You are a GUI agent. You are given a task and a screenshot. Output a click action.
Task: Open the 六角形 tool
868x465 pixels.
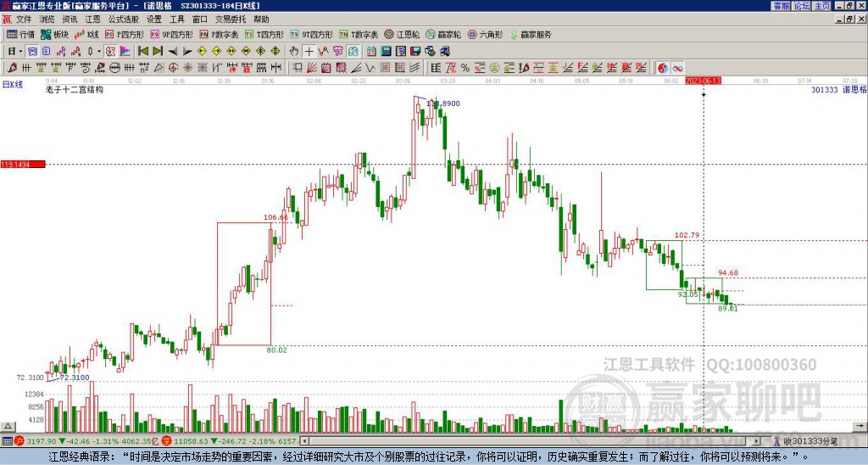485,34
